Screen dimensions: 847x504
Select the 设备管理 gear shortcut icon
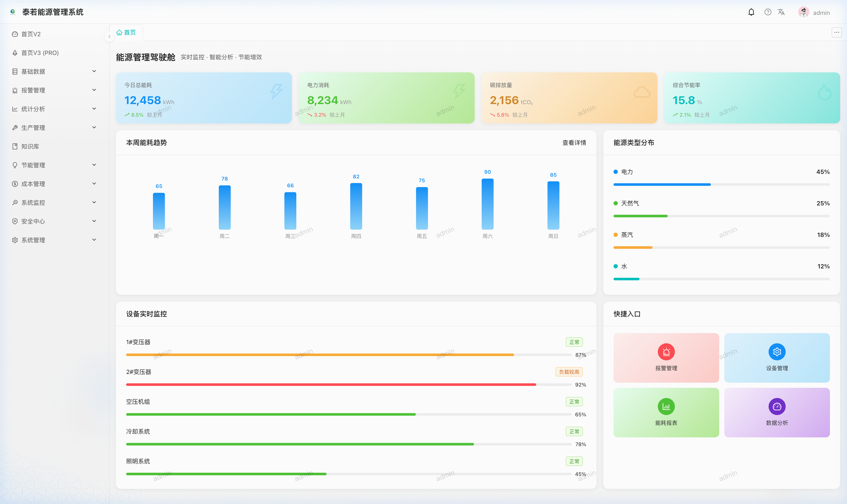click(x=777, y=352)
